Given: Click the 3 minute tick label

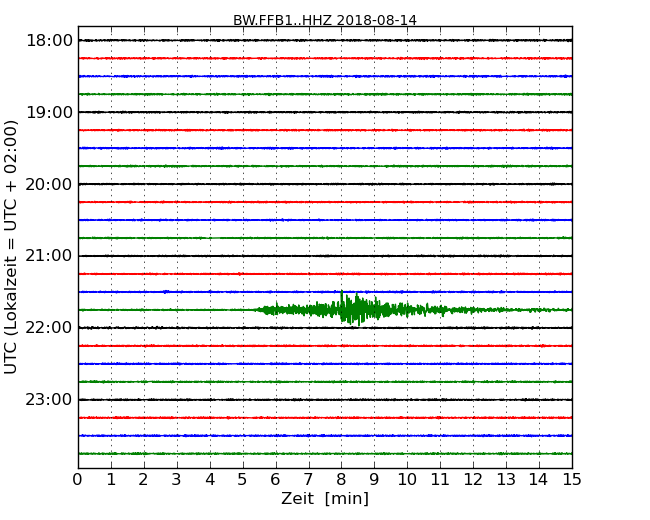Looking at the screenshot, I should (177, 479).
